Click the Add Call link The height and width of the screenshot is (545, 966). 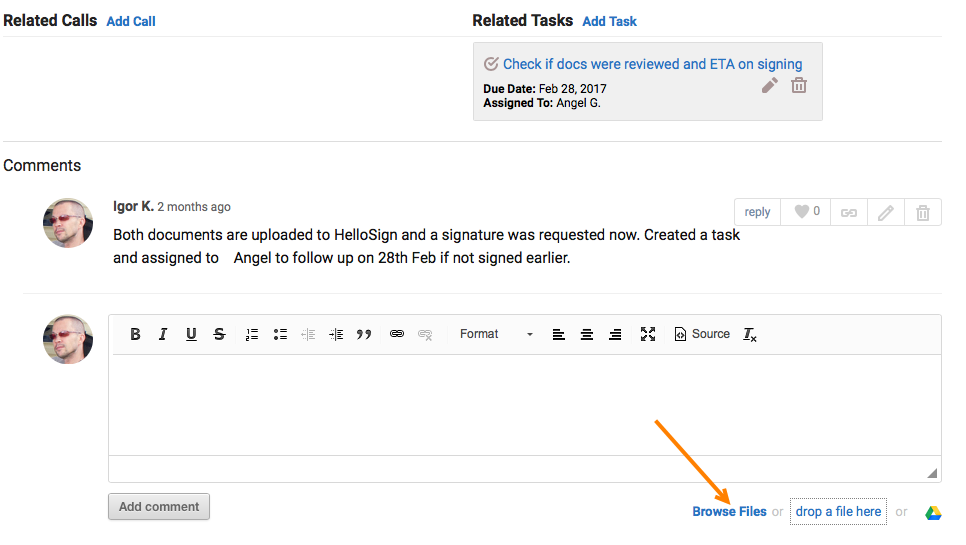pyautogui.click(x=131, y=22)
